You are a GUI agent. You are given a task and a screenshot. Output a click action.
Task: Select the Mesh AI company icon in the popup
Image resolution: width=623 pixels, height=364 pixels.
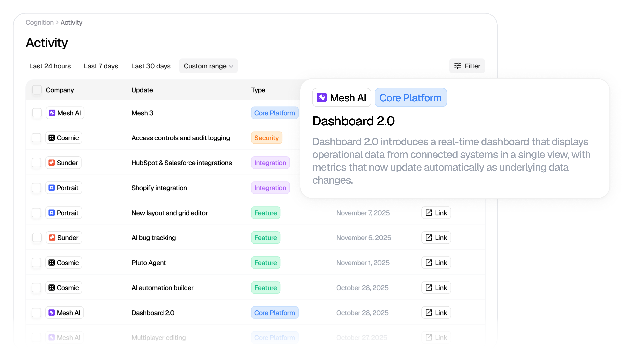322,97
